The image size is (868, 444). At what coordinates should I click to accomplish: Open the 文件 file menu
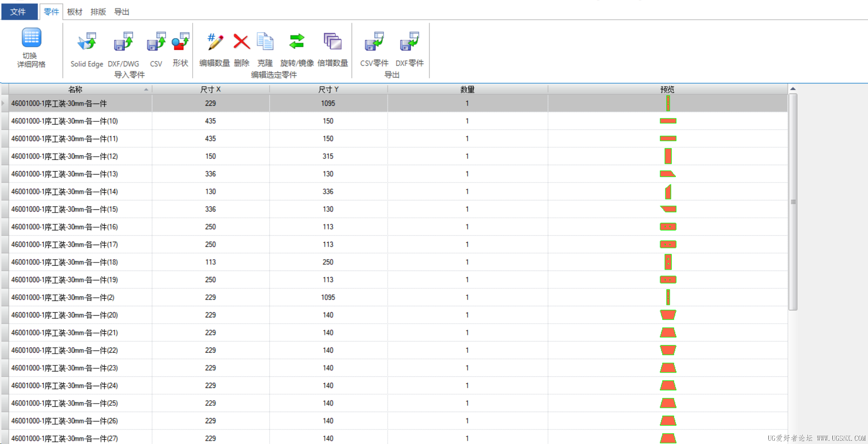[18, 12]
